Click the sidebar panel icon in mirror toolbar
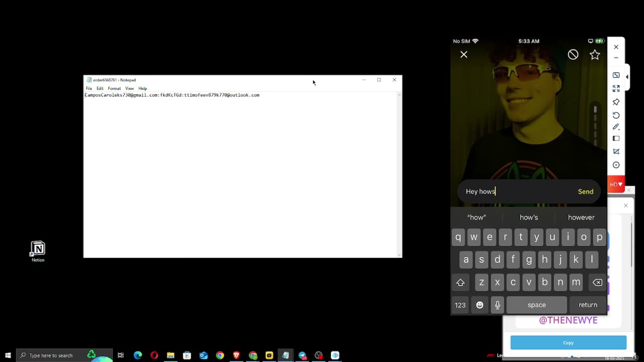Viewport: 644px width, 362px height. point(616,139)
